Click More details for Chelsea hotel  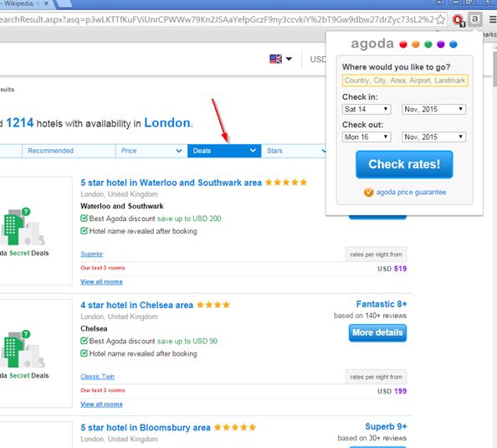tap(377, 332)
